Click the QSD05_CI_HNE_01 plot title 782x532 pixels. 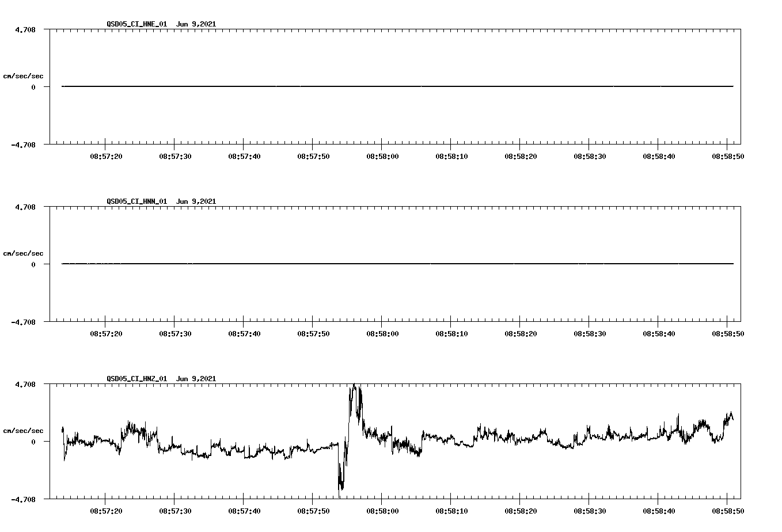(161, 24)
